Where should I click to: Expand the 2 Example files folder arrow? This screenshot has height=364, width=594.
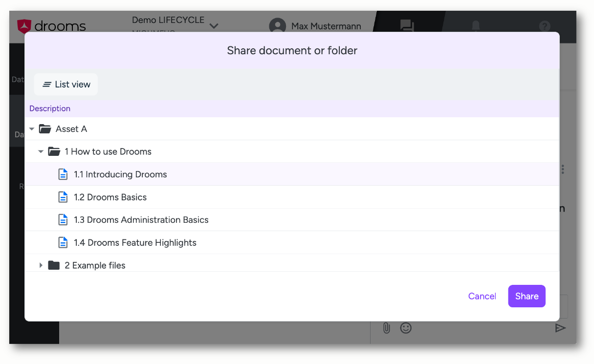click(x=41, y=265)
